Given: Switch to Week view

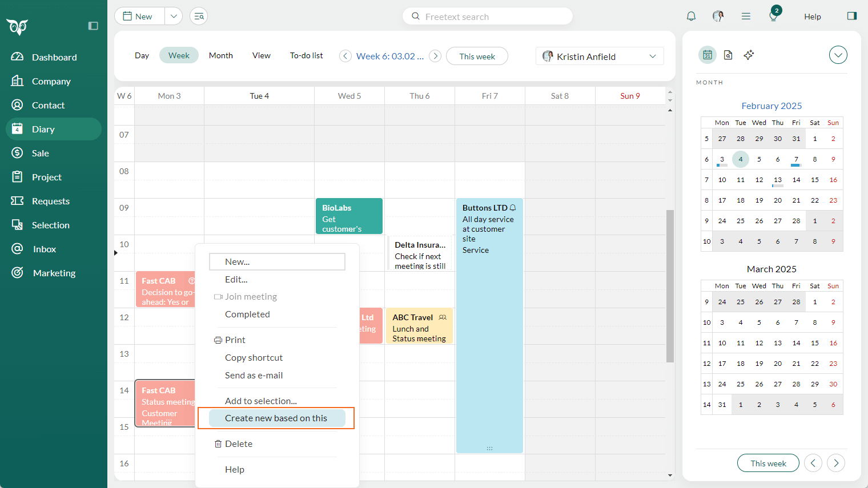Looking at the screenshot, I should pyautogui.click(x=179, y=55).
